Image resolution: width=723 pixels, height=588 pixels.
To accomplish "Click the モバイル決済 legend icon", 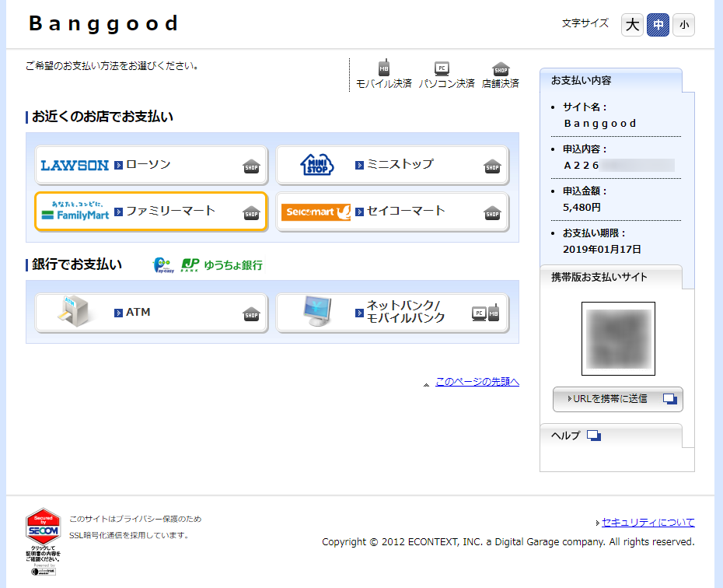I will [x=384, y=68].
